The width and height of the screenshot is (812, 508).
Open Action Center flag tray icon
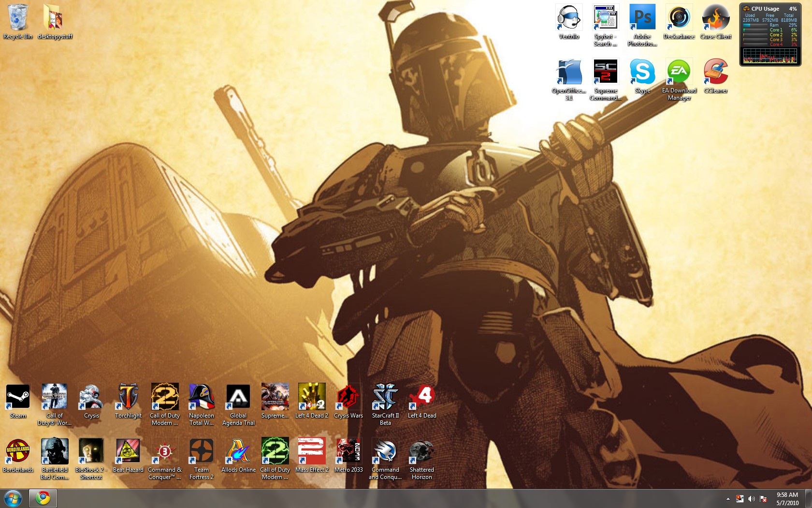click(x=763, y=499)
